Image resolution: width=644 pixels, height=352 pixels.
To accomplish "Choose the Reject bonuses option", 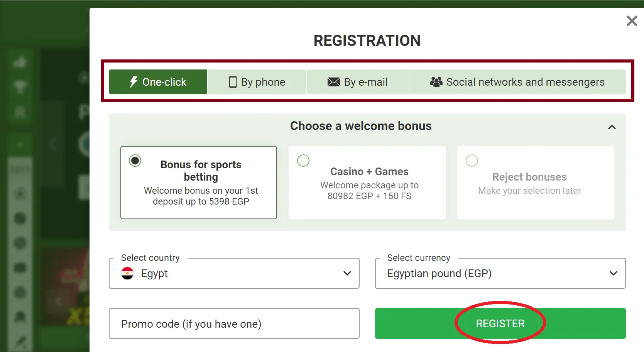I will 472,161.
